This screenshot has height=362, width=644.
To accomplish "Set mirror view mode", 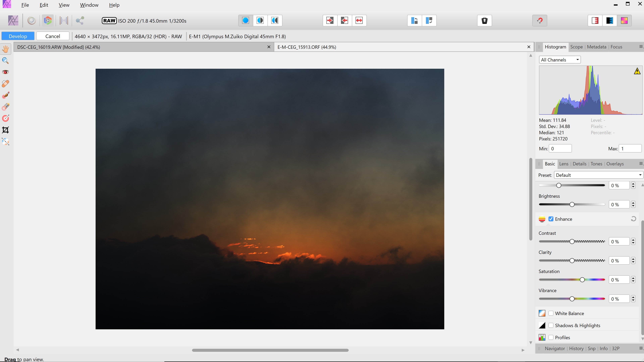I will coord(275,20).
